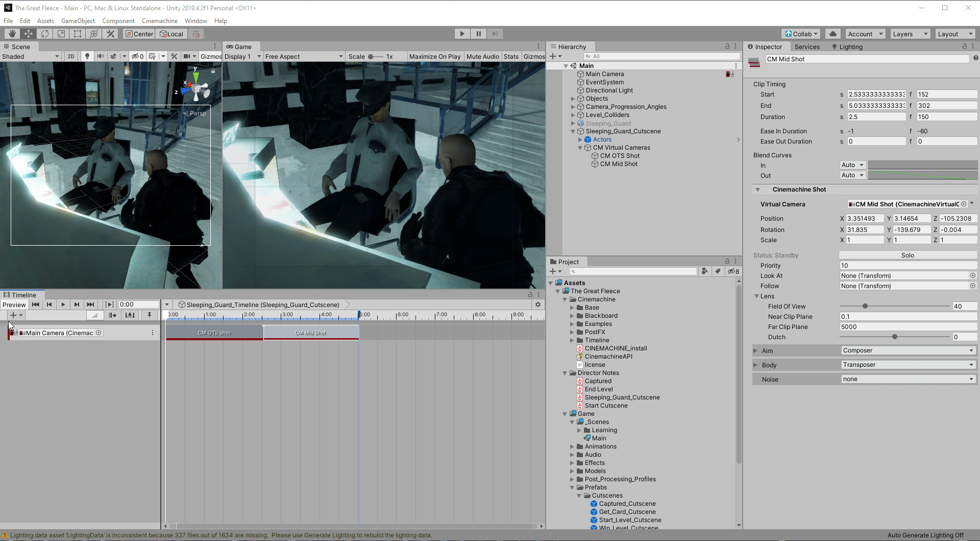Image resolution: width=980 pixels, height=541 pixels.
Task: Adjust the Game view Scale slider
Action: point(375,56)
